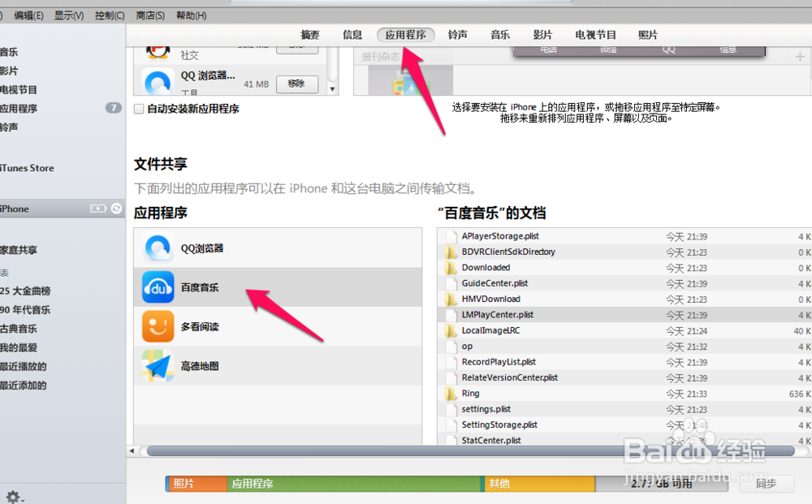This screenshot has height=504, width=812.
Task: Select Ring folder icon
Action: 451,394
